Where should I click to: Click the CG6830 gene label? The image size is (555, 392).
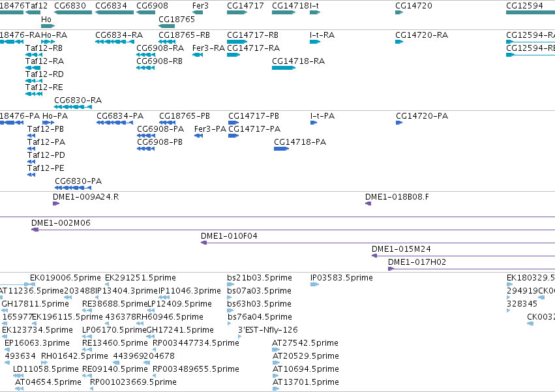point(70,6)
